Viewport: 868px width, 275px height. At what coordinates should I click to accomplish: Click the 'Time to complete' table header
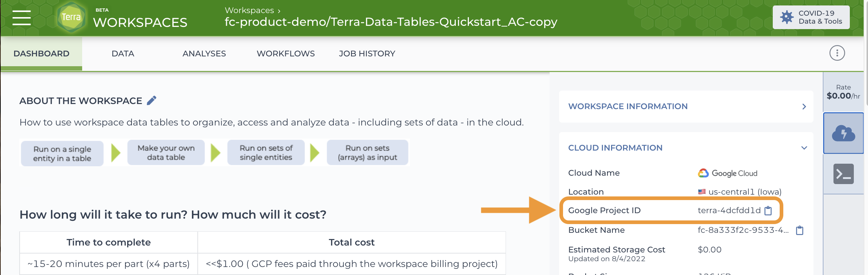[109, 242]
